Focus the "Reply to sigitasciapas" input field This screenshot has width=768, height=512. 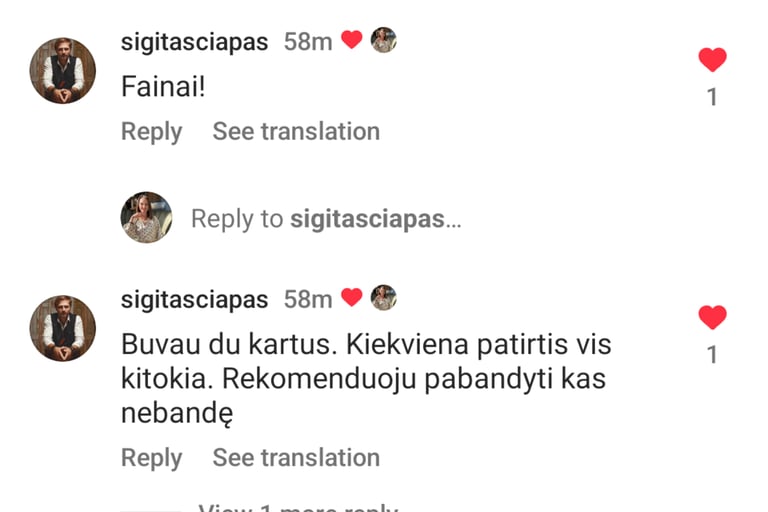pos(326,219)
